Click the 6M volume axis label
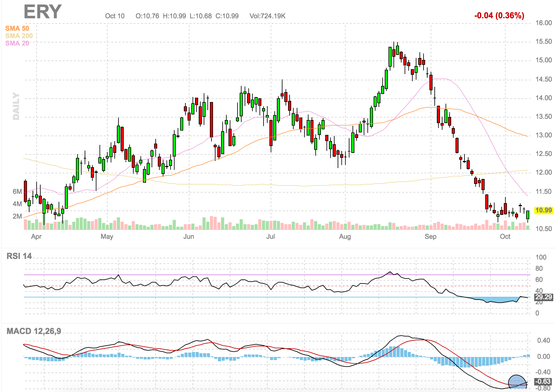 (x=17, y=192)
